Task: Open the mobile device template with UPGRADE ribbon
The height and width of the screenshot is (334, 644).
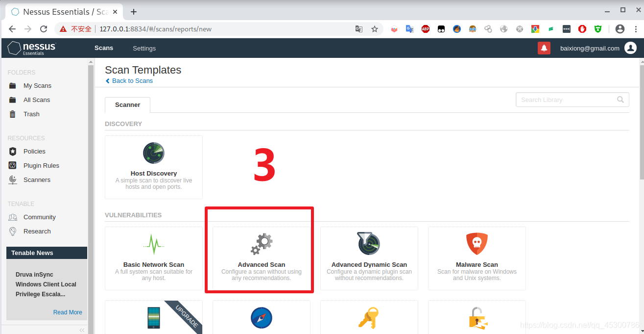Action: tap(154, 317)
